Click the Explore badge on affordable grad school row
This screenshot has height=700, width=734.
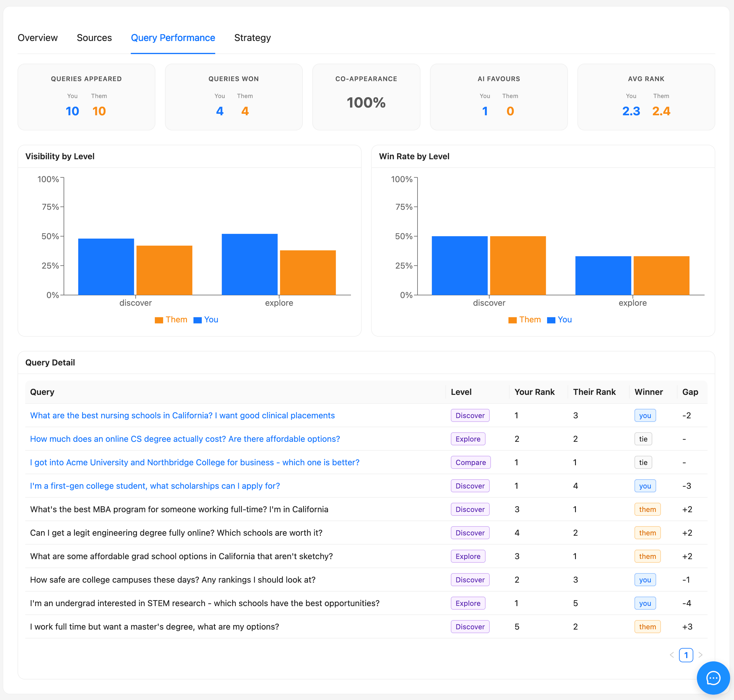[x=468, y=556]
